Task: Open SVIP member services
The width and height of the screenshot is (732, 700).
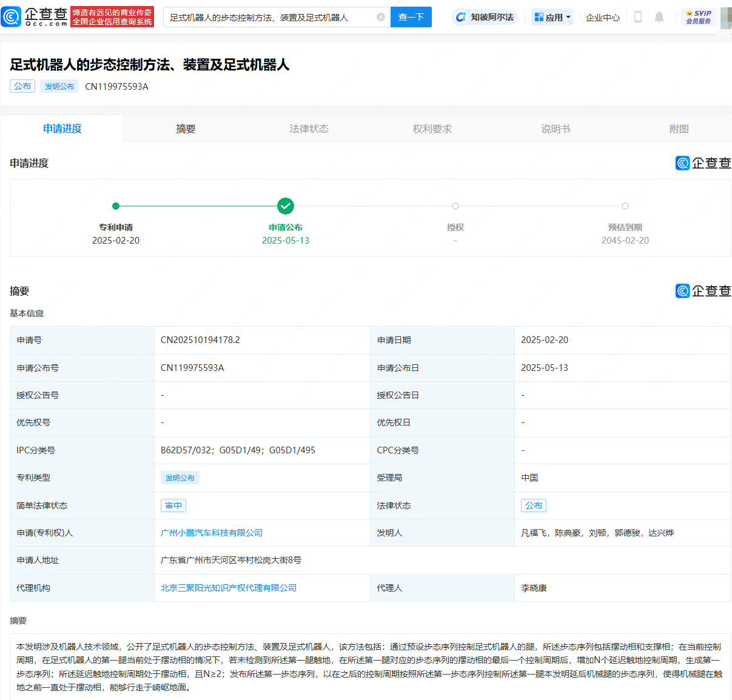Action: [x=699, y=17]
